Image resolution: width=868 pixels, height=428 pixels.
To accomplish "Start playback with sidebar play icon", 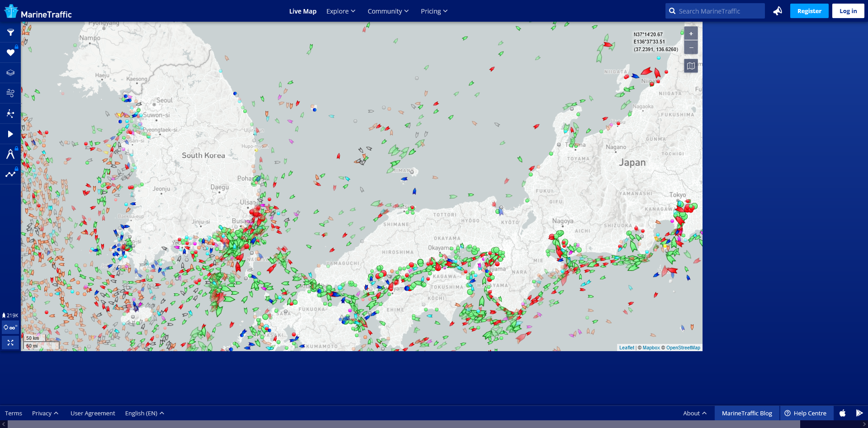I will [10, 134].
